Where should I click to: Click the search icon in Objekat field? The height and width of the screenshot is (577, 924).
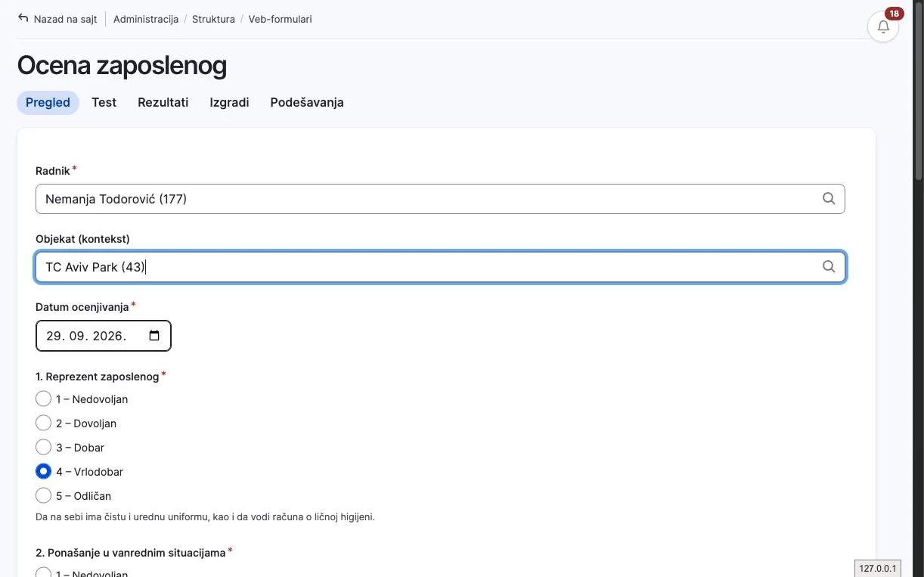tap(829, 267)
